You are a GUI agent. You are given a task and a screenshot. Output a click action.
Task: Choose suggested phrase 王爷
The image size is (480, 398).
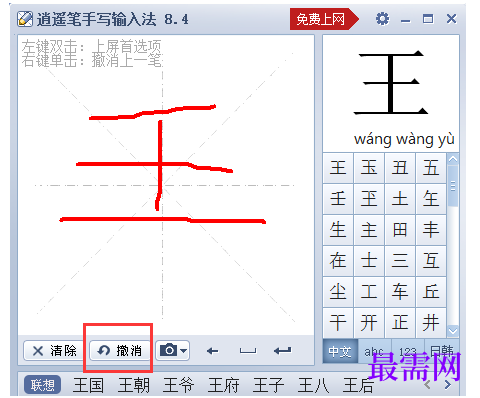[178, 385]
